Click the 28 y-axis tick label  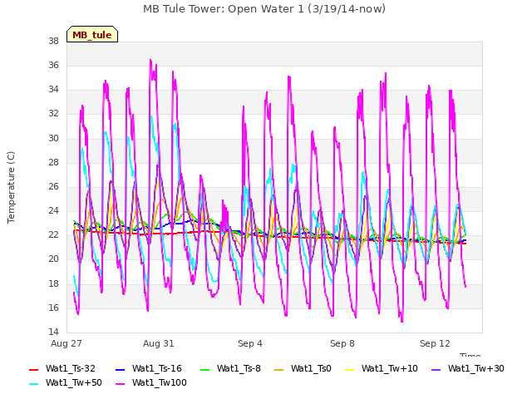pyautogui.click(x=53, y=162)
